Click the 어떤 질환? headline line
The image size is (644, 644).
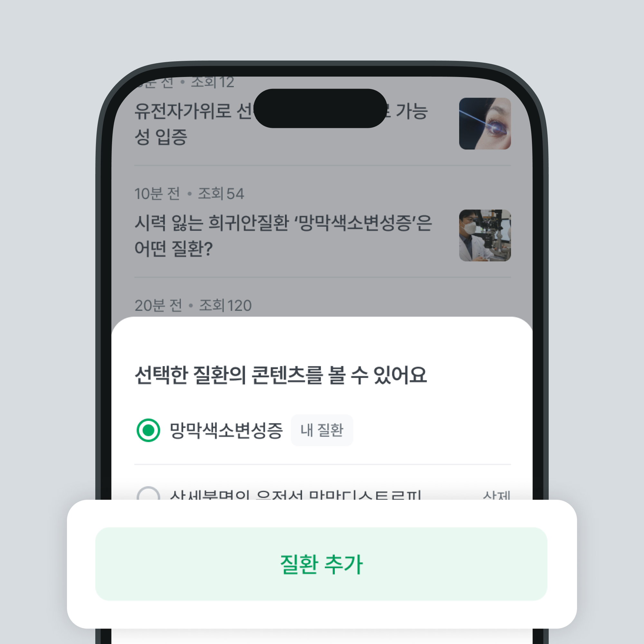coord(173,248)
